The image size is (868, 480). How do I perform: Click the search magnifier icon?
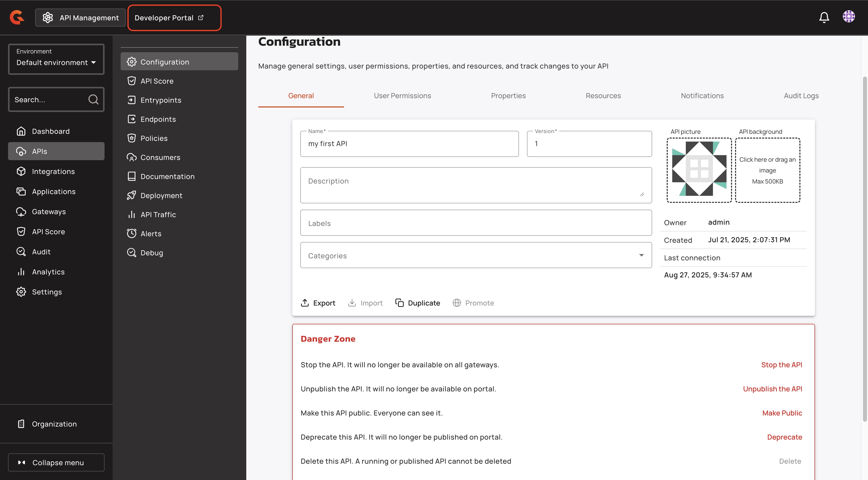[93, 99]
